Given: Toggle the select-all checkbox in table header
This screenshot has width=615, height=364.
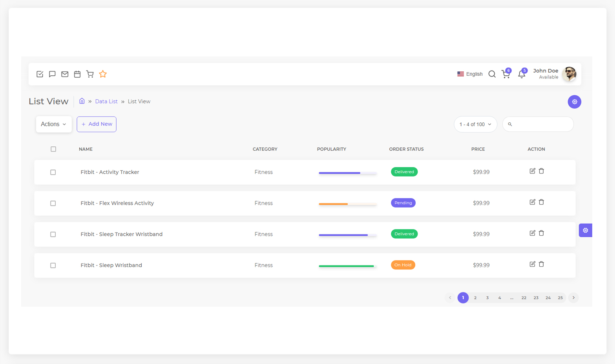Looking at the screenshot, I should pyautogui.click(x=53, y=149).
